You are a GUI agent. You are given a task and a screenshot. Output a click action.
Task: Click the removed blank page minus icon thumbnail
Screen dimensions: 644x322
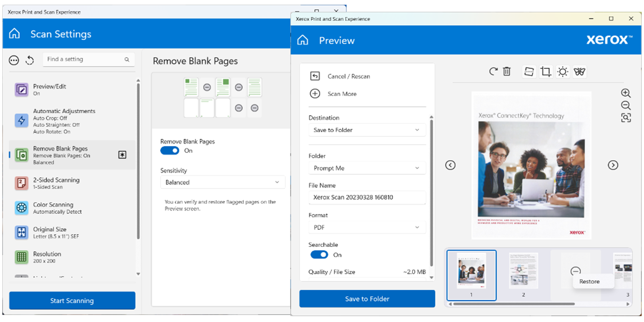pos(575,271)
